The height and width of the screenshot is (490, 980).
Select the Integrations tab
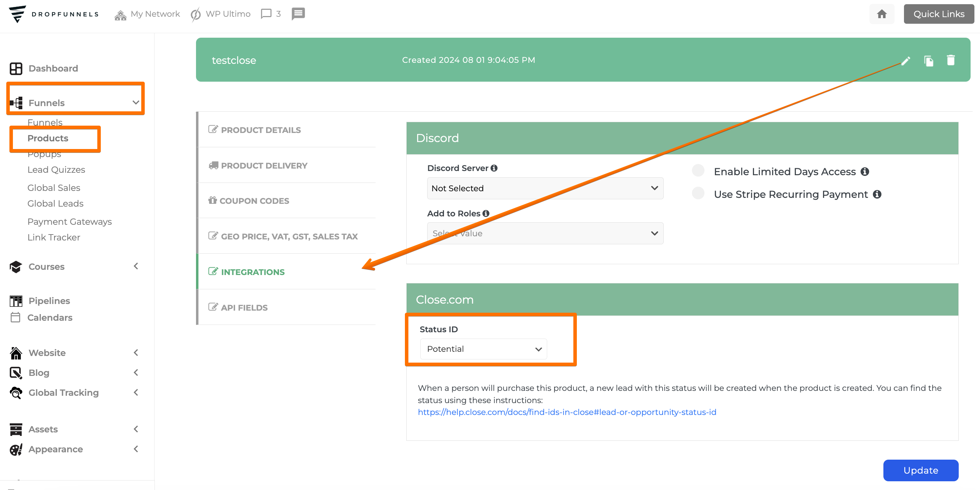(x=287, y=272)
